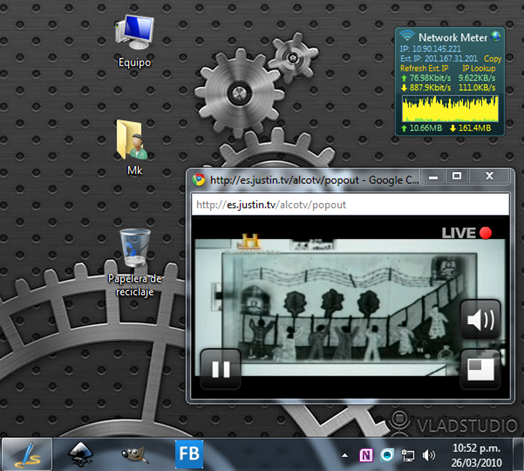The height and width of the screenshot is (471, 524).
Task: Open the system volume tray icon
Action: coord(428,455)
